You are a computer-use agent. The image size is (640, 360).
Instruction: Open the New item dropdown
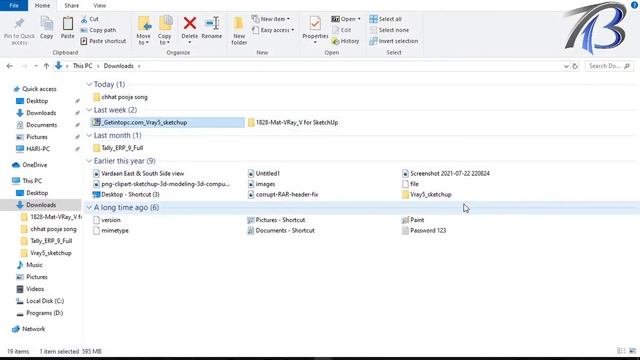point(271,19)
